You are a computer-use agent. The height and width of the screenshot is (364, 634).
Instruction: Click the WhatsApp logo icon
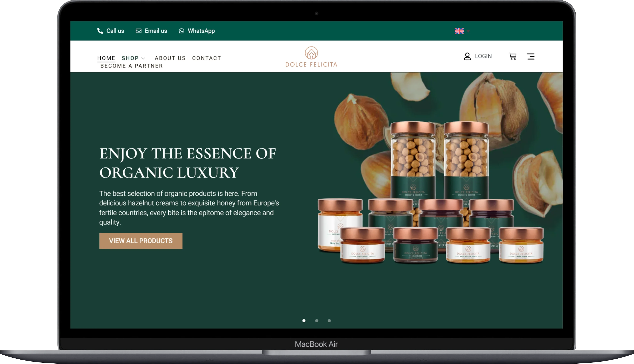(x=181, y=31)
